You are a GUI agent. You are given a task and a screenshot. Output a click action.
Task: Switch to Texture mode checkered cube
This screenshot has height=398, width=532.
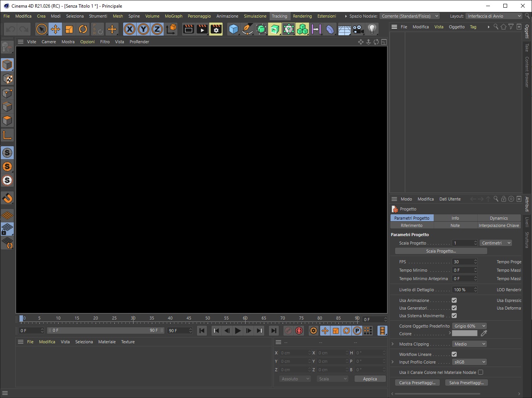click(7, 79)
